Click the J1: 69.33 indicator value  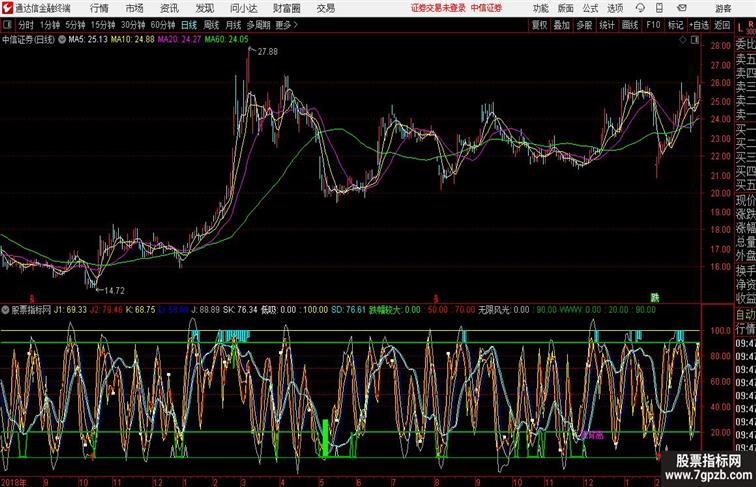pyautogui.click(x=70, y=310)
